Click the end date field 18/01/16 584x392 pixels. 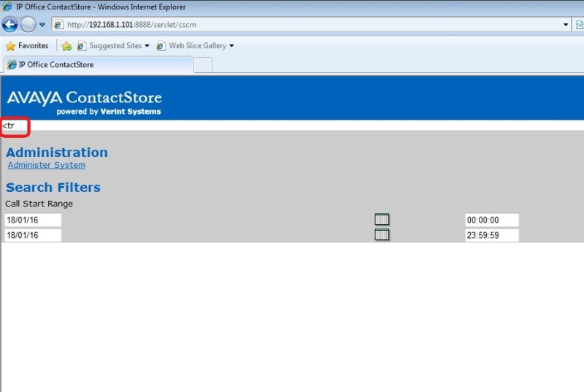pos(33,235)
